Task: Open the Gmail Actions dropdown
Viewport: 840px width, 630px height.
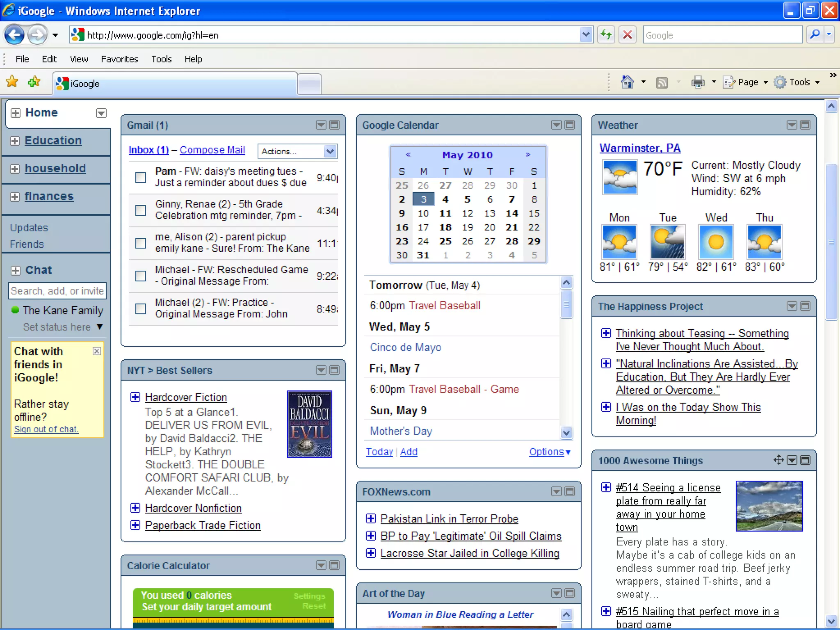Action: (297, 151)
